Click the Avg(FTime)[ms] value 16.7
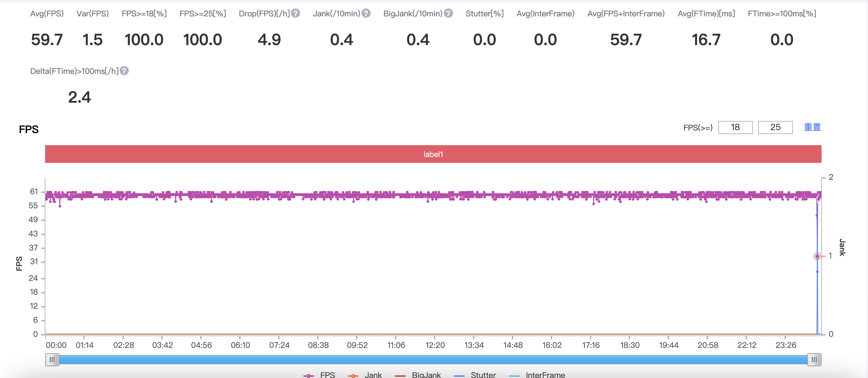 706,40
